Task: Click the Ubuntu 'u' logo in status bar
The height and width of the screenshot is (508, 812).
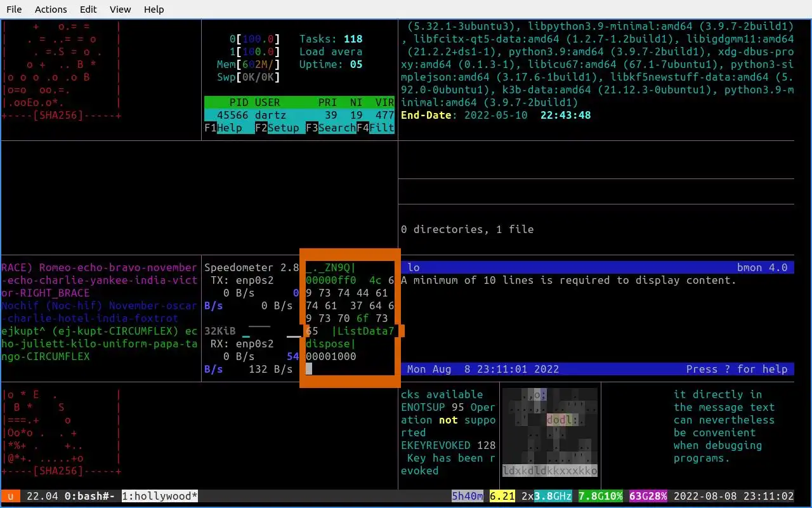Action: coord(11,496)
